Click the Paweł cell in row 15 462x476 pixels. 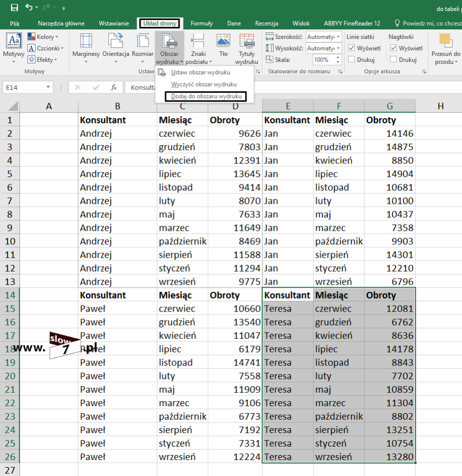pos(117,309)
